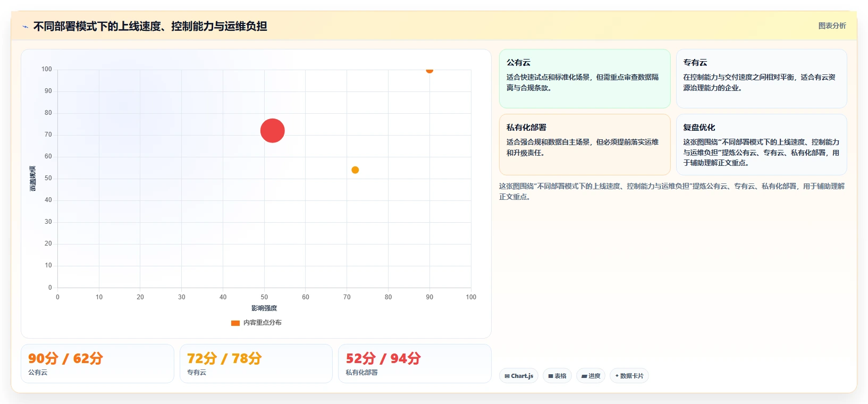Click the chart summary paragraph under the cards
Screen dimensions: 868x404
click(x=672, y=191)
